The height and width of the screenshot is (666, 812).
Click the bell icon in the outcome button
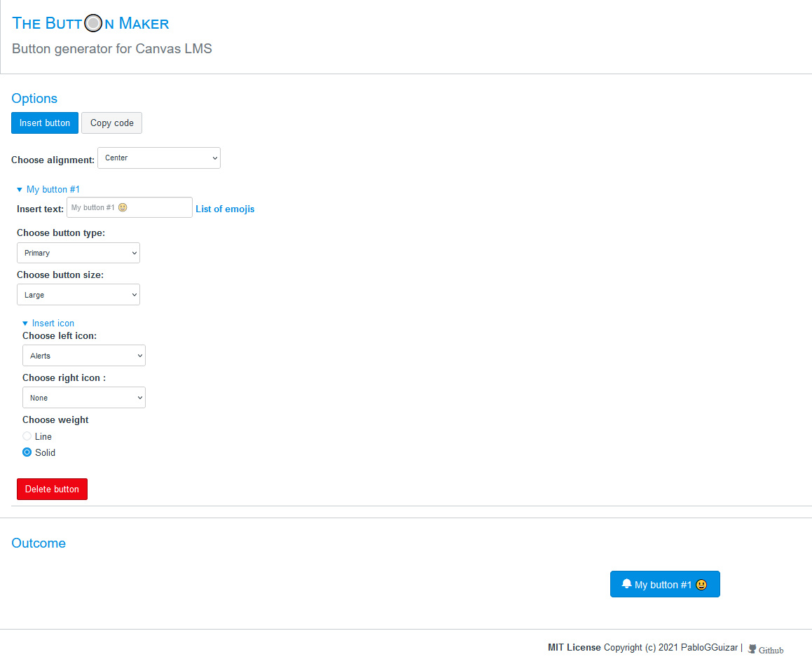coord(626,584)
